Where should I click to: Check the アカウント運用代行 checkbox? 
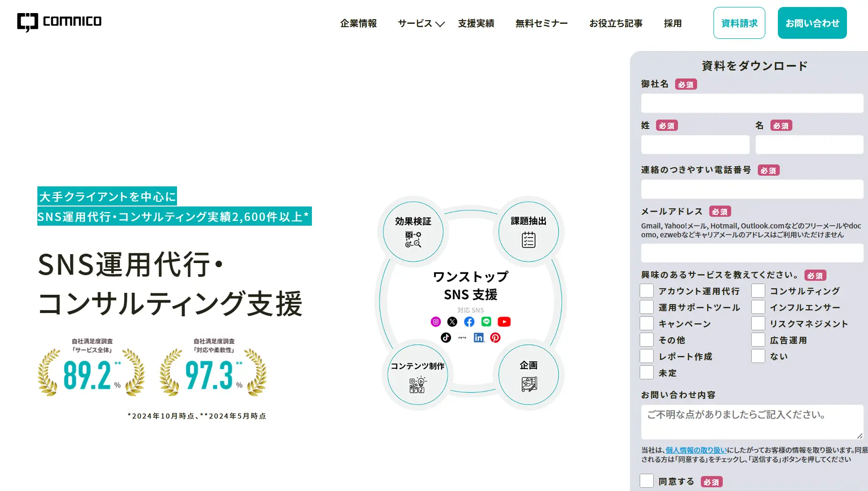point(647,291)
